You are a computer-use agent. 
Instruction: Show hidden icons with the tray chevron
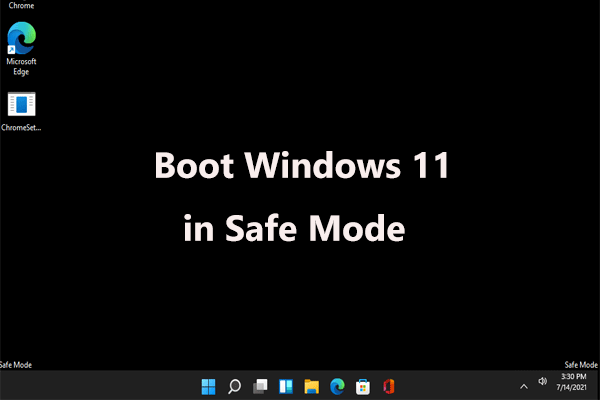524,387
